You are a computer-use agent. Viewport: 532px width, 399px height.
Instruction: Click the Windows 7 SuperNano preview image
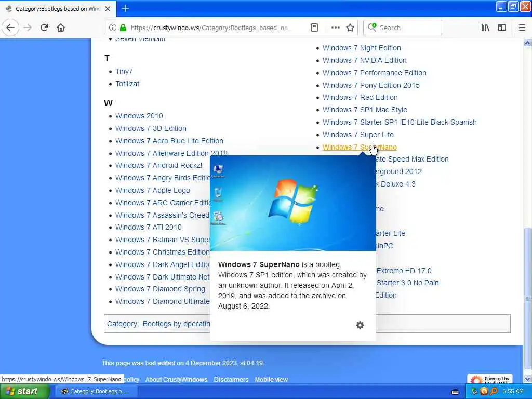tap(293, 203)
